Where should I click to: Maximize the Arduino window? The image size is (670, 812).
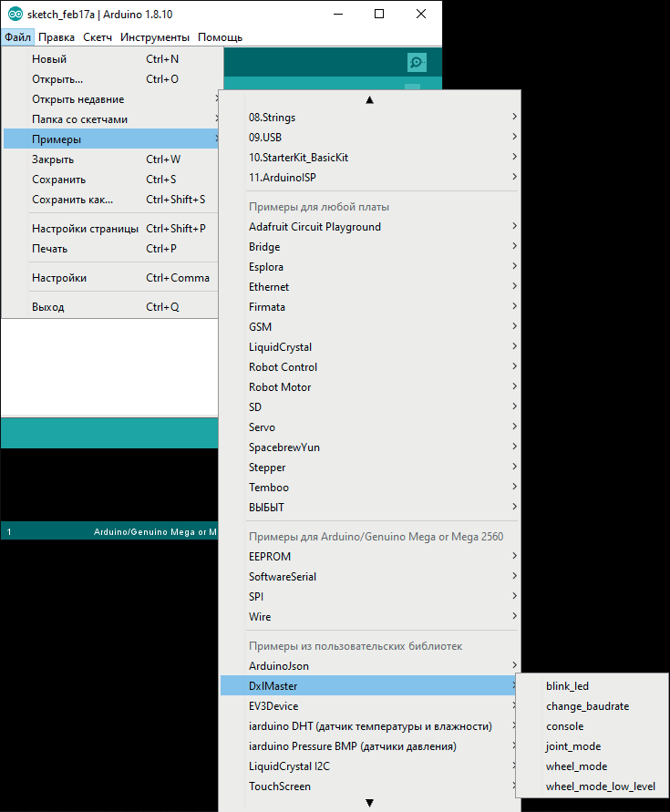coord(379,15)
